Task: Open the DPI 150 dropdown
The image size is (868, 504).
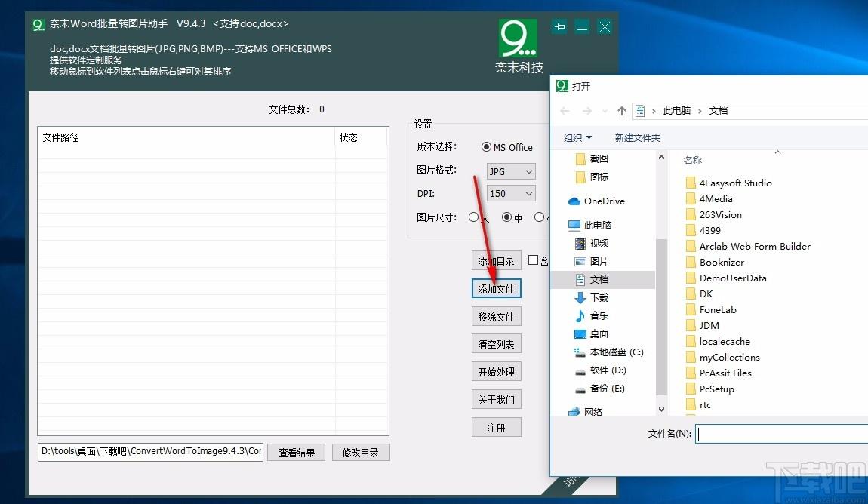Action: point(511,194)
